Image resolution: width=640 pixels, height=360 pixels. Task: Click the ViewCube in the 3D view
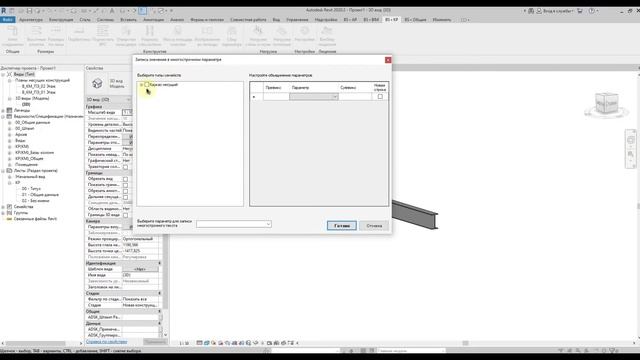tap(607, 104)
